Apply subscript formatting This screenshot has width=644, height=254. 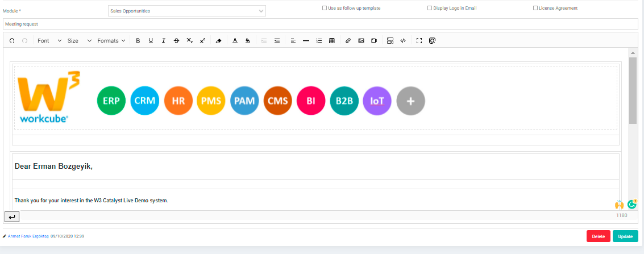pyautogui.click(x=189, y=40)
